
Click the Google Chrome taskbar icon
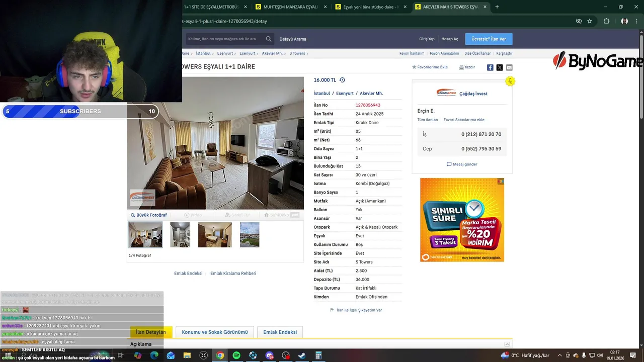pos(220,355)
